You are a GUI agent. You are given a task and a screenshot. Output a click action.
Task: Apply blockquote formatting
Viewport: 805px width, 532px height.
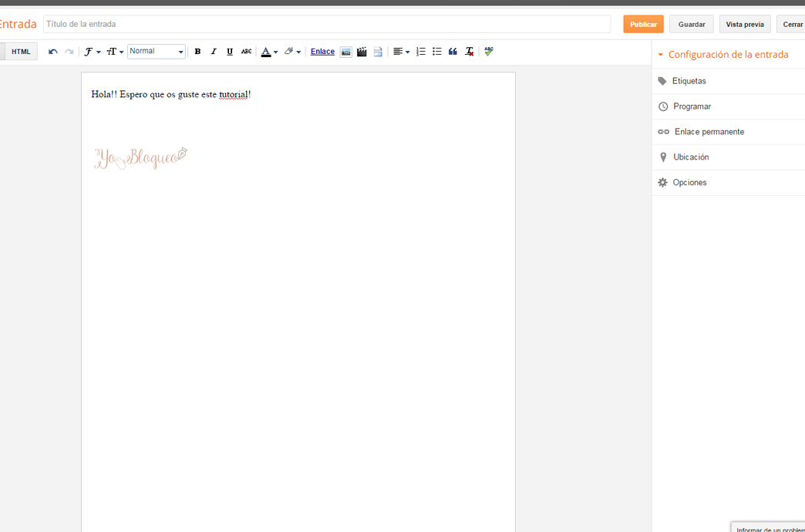click(x=453, y=52)
